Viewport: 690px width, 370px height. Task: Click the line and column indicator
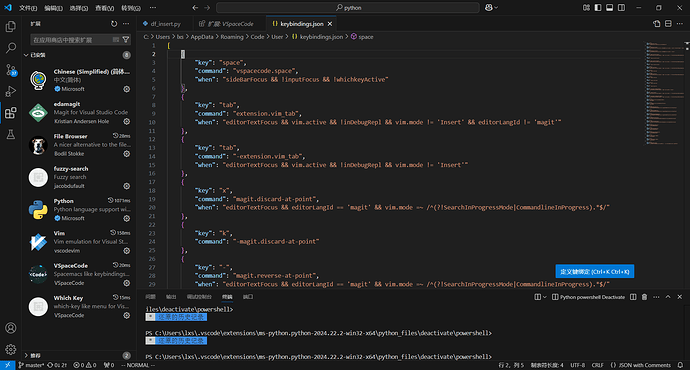[x=511, y=365]
